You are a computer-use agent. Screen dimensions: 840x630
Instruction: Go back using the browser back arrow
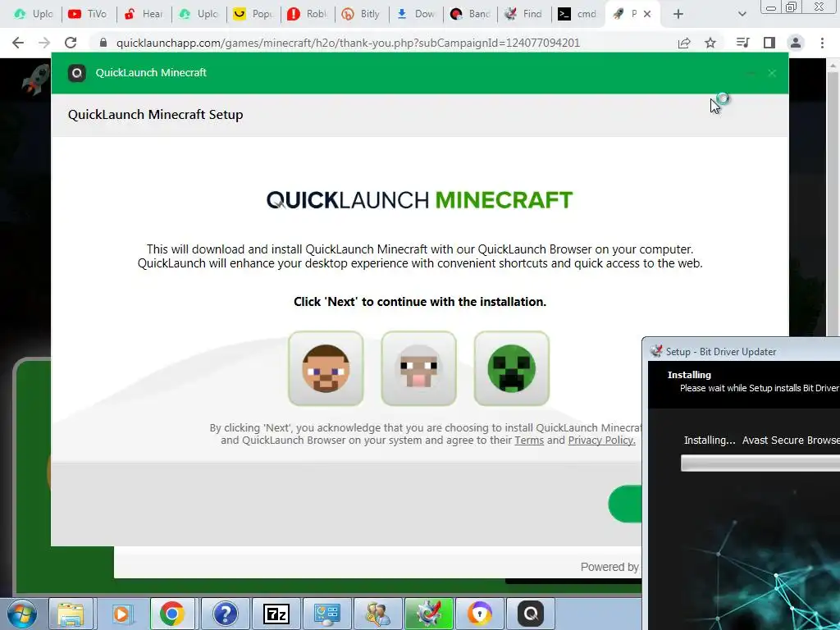(18, 43)
